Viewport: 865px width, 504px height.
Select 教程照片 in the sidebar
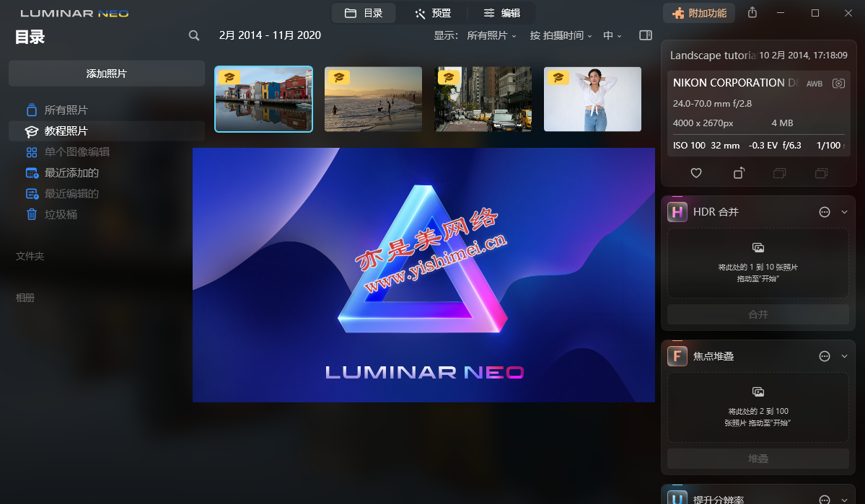(107, 131)
